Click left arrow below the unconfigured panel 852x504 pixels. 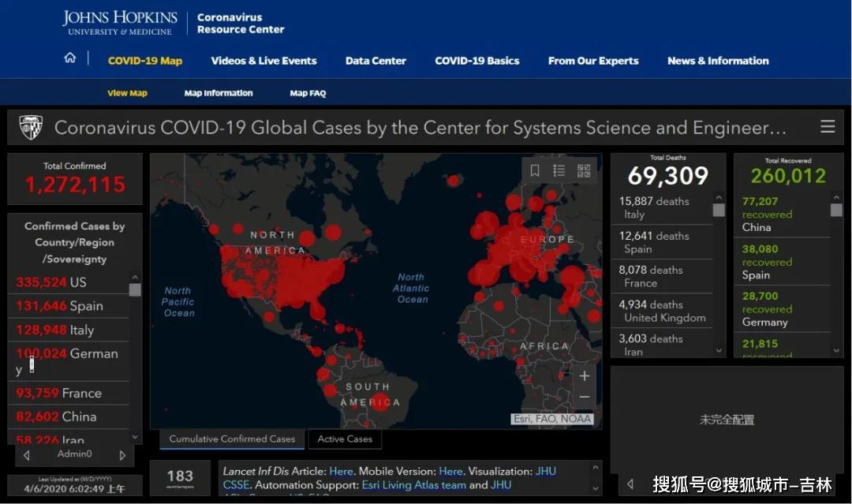[630, 483]
